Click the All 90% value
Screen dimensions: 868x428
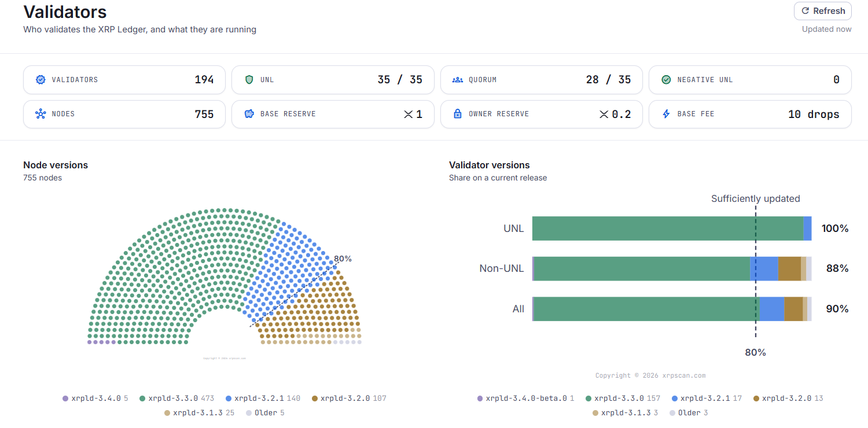[837, 309]
